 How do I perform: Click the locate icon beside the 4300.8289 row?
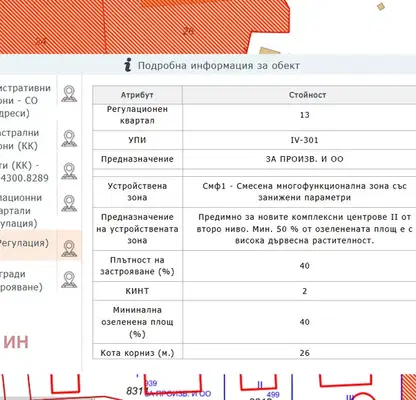pyautogui.click(x=69, y=171)
